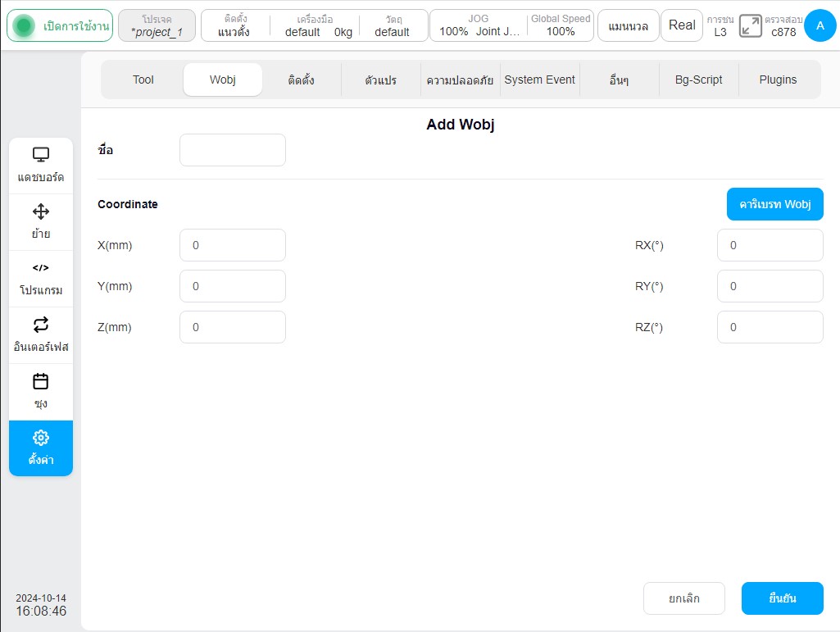Open the Plugins tab
This screenshot has height=632, width=840.
[x=778, y=80]
